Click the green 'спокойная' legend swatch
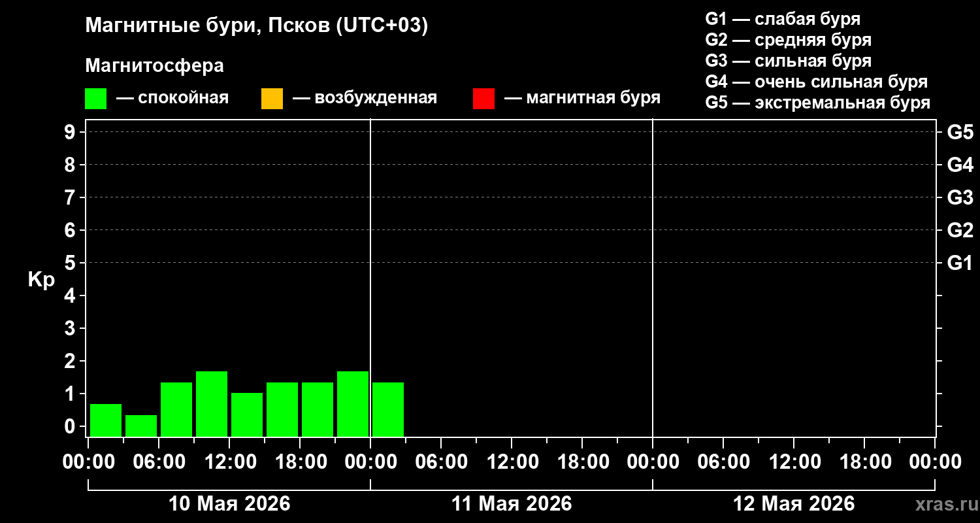This screenshot has width=980, height=523. coord(95,99)
